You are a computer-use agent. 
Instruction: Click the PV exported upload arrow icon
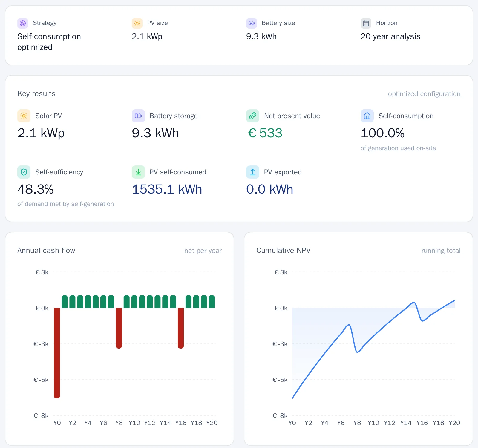[253, 172]
